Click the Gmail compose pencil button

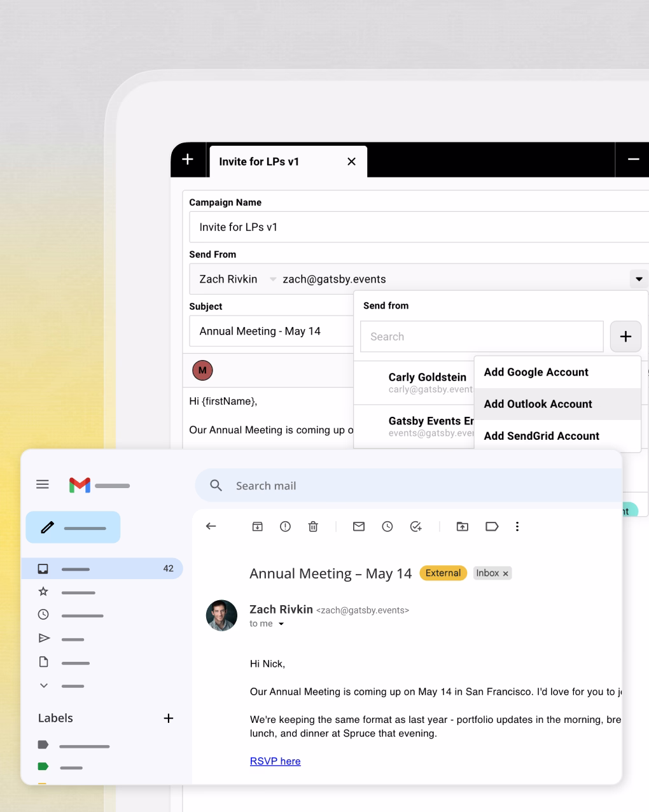(x=73, y=528)
